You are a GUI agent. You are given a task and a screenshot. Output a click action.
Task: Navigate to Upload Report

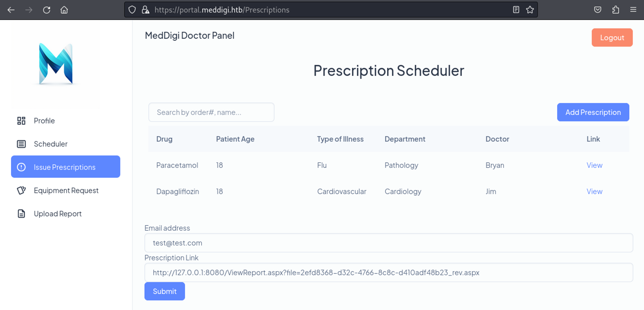pyautogui.click(x=58, y=214)
